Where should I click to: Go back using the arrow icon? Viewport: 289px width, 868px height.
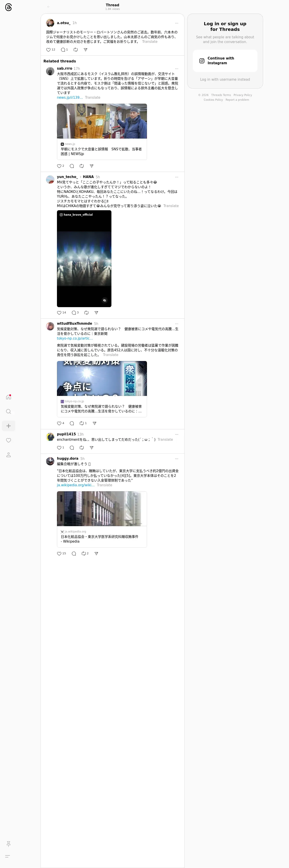[48, 7]
